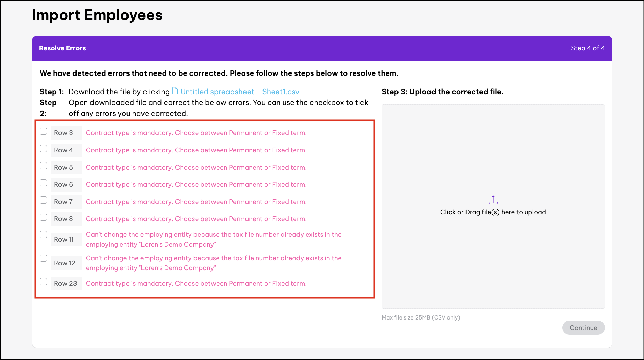Check the Row 11 employing entity error
This screenshot has width=644, height=360.
tap(44, 235)
